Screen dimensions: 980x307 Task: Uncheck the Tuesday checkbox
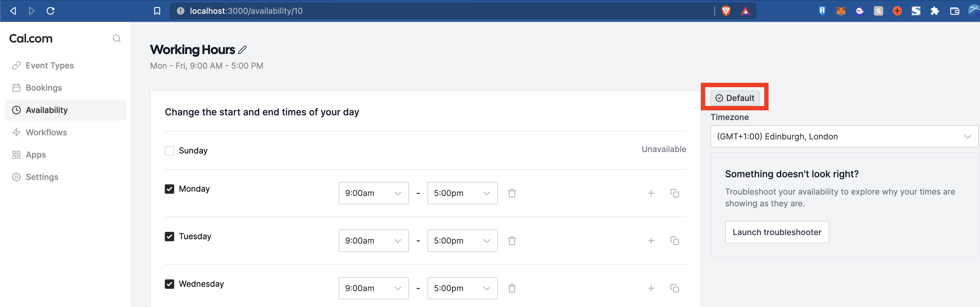click(169, 237)
